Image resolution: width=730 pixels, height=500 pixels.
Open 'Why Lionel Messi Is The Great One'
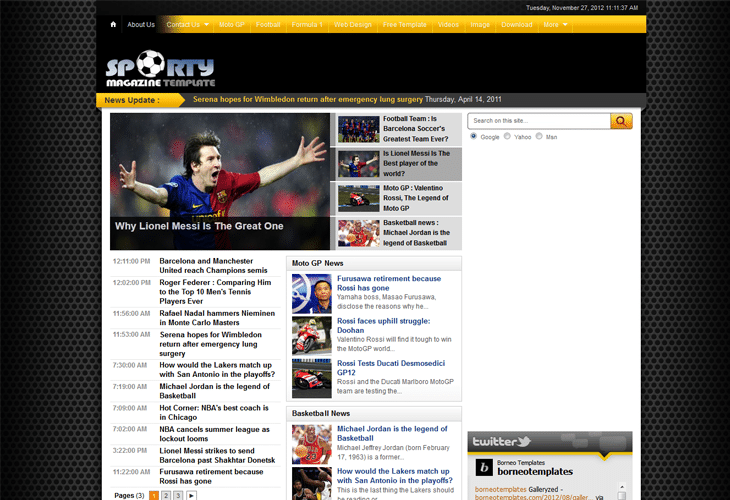point(199,226)
